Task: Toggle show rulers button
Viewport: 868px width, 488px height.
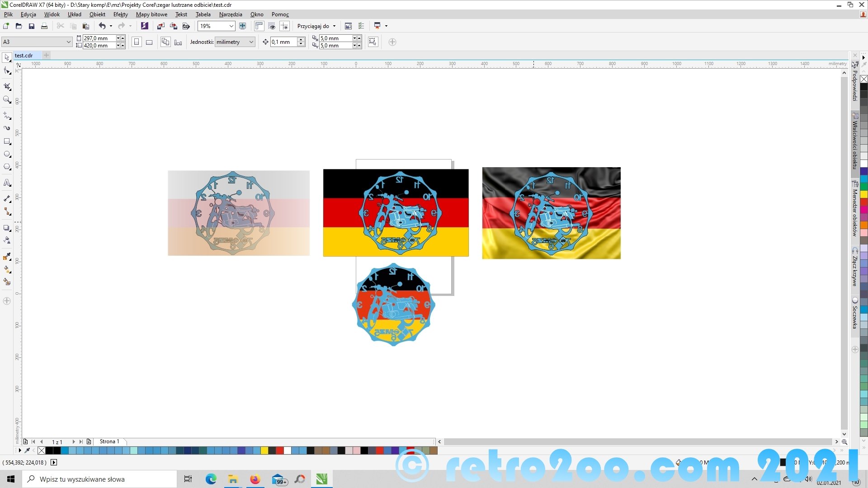Action: 259,26
